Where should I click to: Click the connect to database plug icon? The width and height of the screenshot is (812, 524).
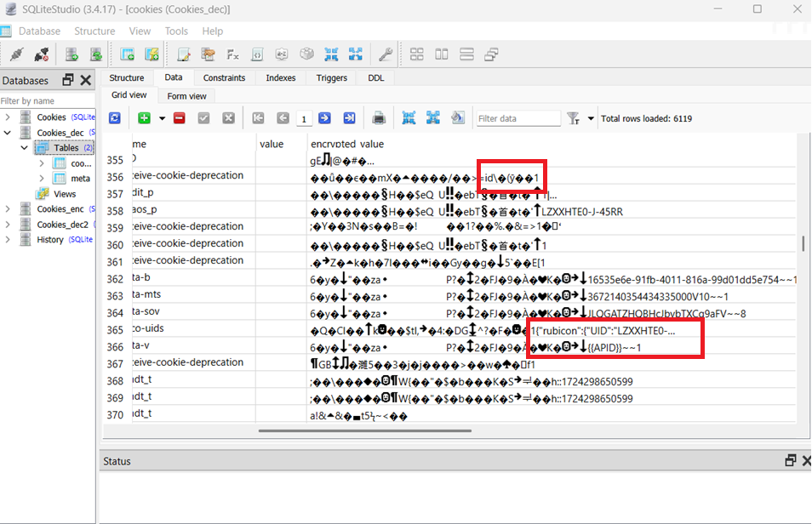[16, 54]
